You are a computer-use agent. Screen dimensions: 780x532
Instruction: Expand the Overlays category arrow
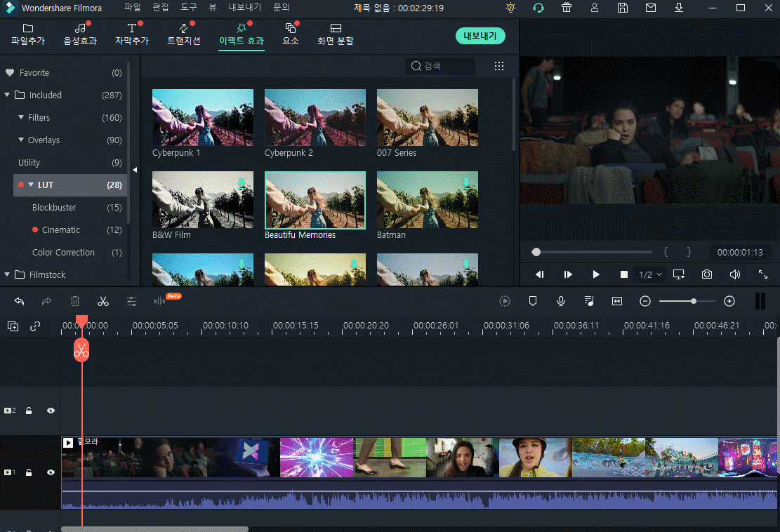(x=21, y=140)
